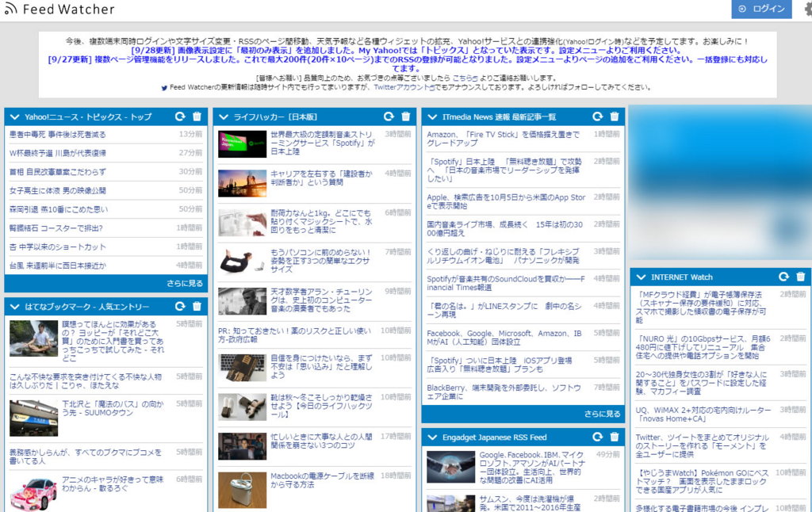Image resolution: width=812 pixels, height=512 pixels.
Task: Click the ログイン button
Action: pyautogui.click(x=761, y=9)
